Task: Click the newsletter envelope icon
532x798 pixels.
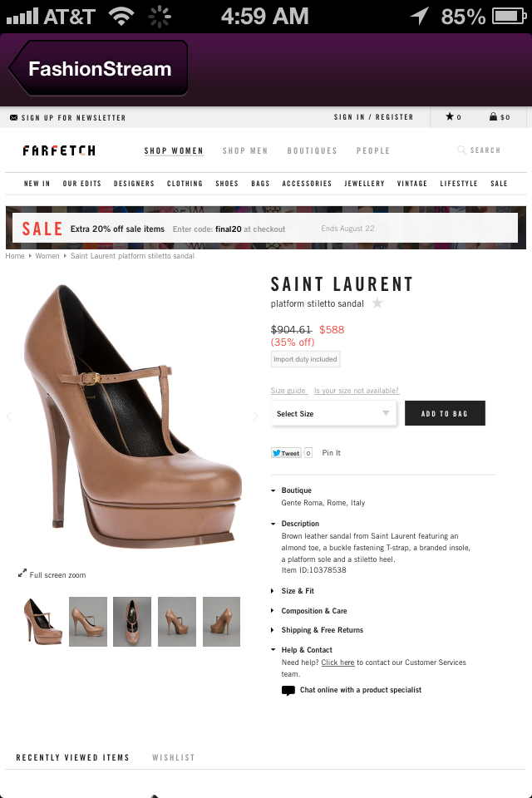Action: point(14,117)
